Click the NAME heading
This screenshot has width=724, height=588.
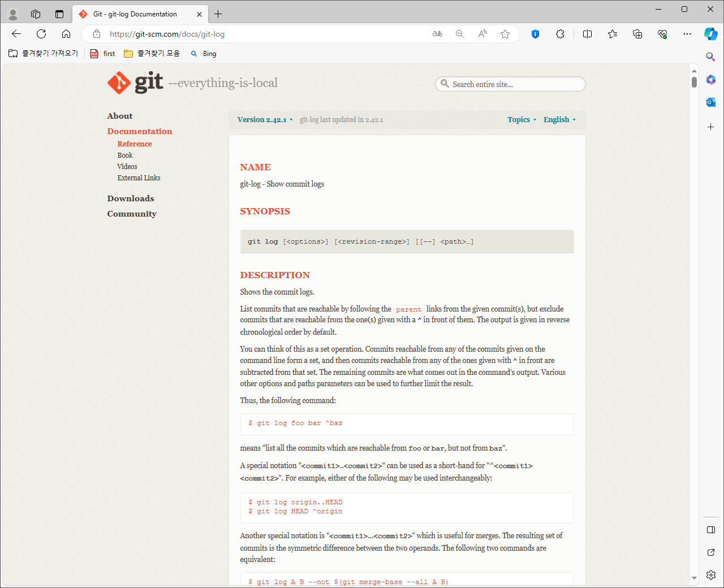tap(255, 167)
